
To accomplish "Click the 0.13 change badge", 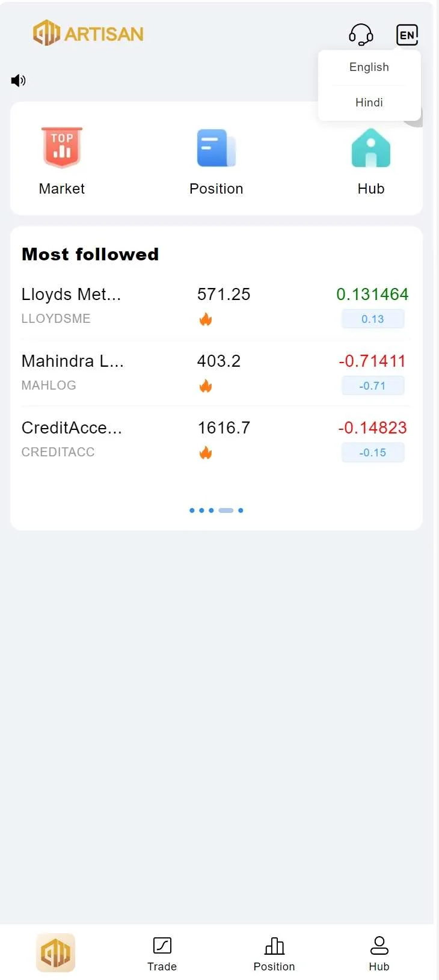I will [372, 319].
